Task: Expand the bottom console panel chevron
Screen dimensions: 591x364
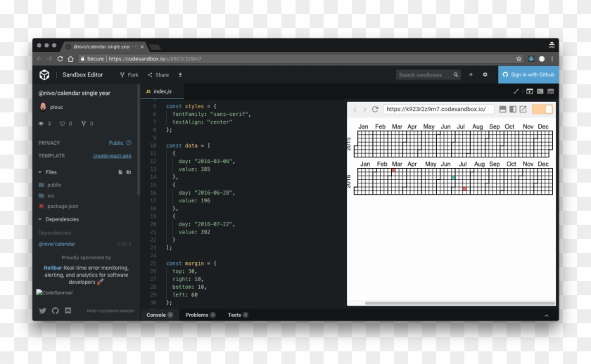Action: coord(546,316)
